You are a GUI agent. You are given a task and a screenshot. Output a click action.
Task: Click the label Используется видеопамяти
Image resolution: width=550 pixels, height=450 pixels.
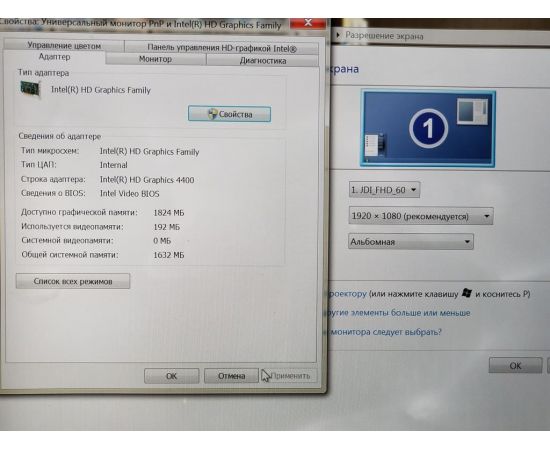[72, 227]
